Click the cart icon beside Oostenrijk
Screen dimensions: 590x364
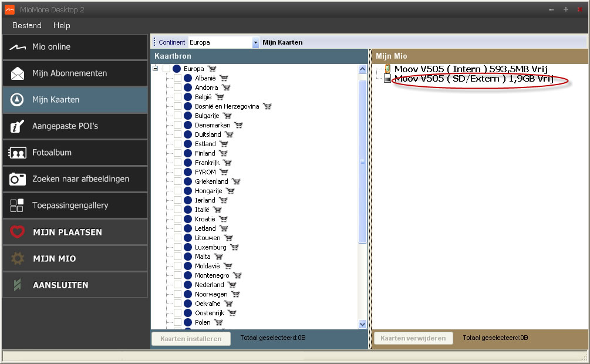[x=232, y=313]
